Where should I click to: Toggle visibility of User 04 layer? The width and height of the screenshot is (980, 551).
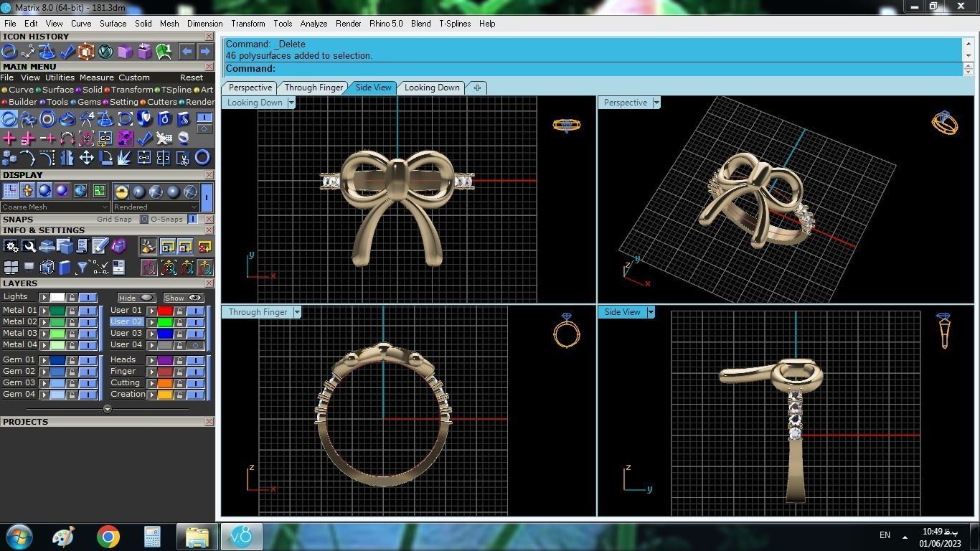195,345
